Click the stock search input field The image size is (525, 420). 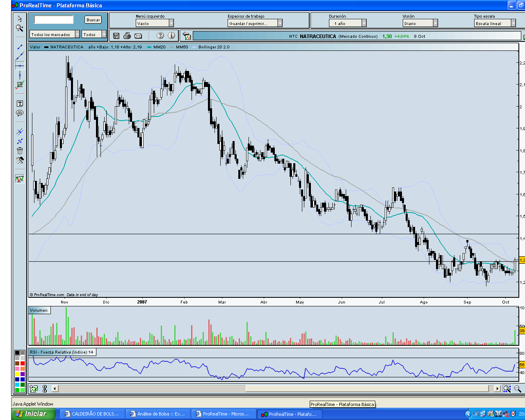(x=54, y=20)
